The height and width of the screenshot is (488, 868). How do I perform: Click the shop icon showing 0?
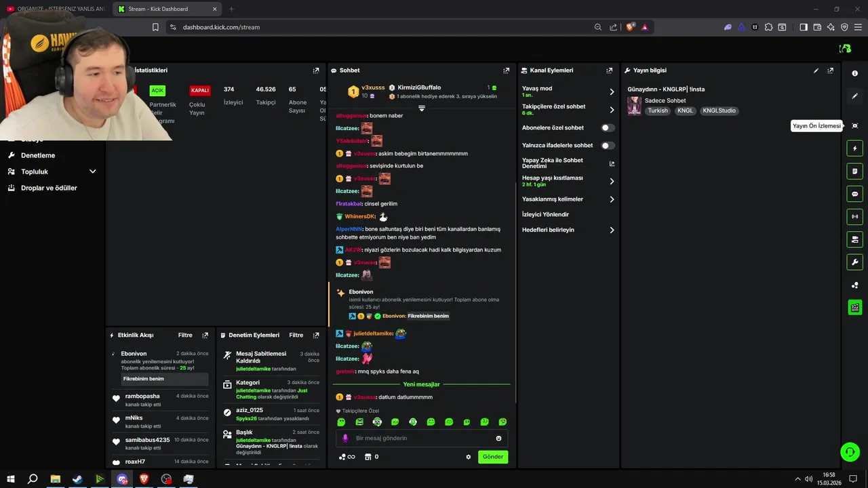click(x=371, y=457)
